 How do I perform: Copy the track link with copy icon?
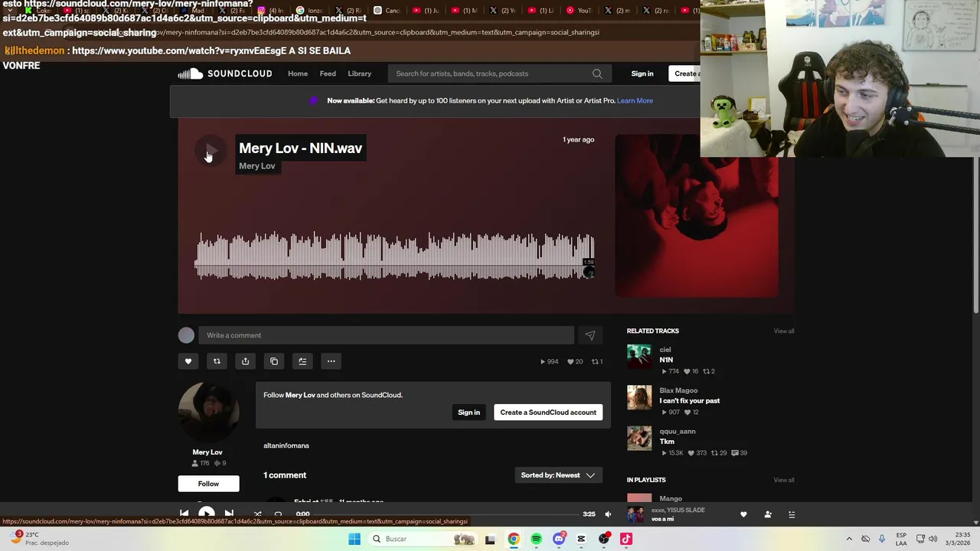pyautogui.click(x=274, y=361)
